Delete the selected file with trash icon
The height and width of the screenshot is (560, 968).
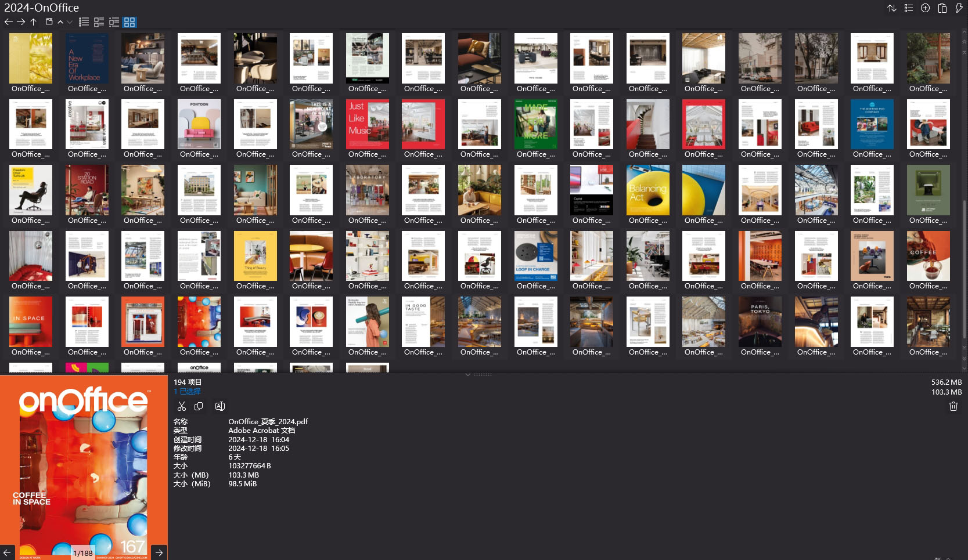953,406
